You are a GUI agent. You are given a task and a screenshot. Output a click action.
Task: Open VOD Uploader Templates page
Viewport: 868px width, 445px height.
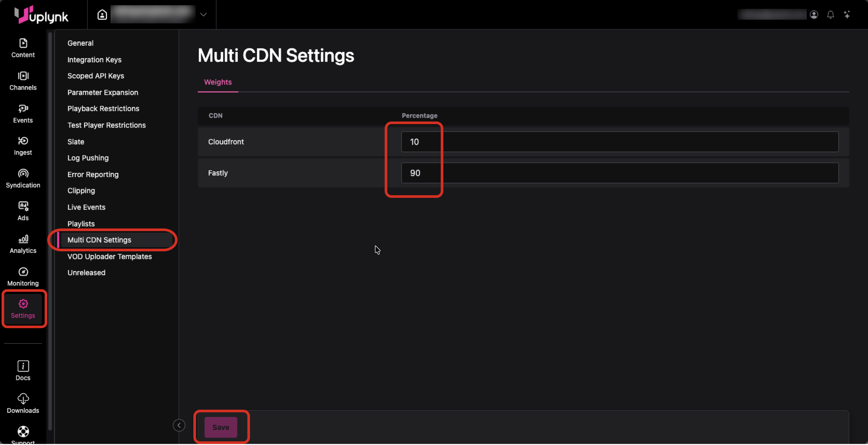110,256
